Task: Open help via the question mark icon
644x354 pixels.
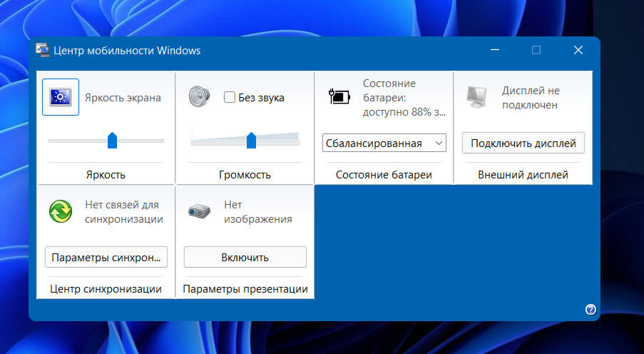Action: (x=591, y=309)
